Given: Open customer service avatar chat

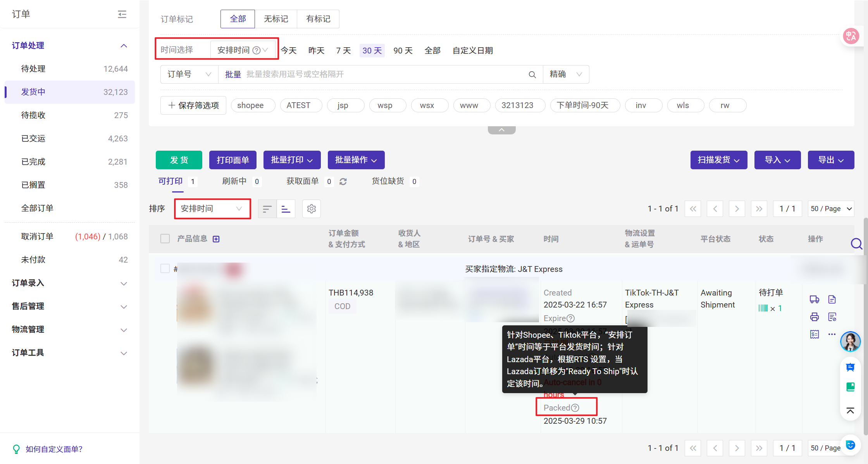Looking at the screenshot, I should (850, 342).
